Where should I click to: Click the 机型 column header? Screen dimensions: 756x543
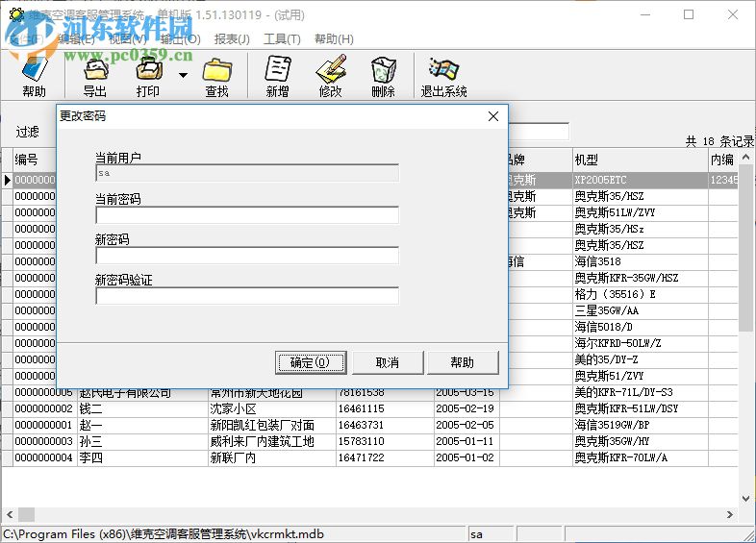[640, 160]
